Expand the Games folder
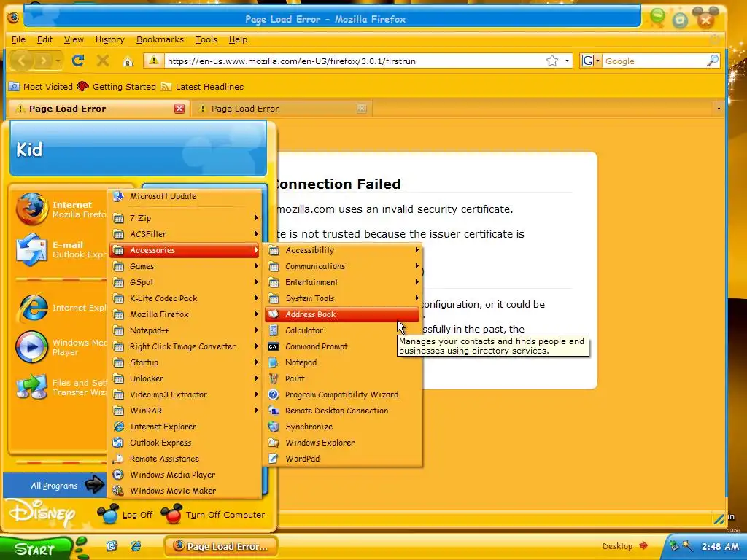The height and width of the screenshot is (560, 747). coord(185,266)
